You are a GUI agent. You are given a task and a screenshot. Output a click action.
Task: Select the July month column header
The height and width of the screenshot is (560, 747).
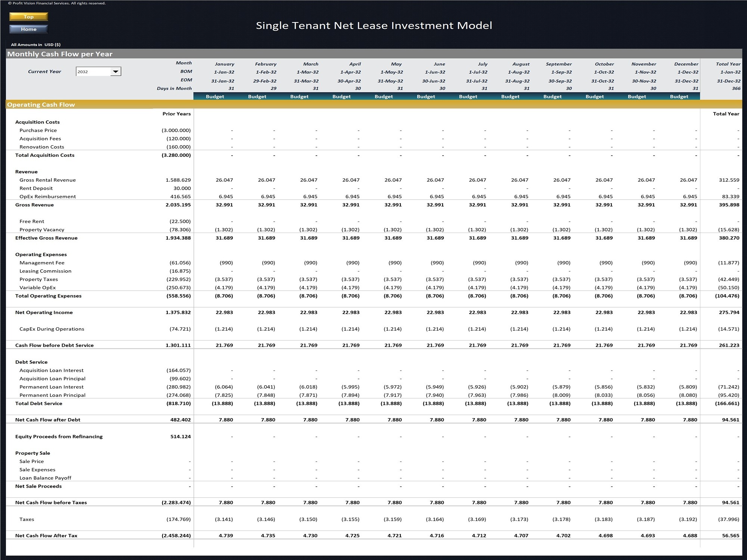pos(483,64)
